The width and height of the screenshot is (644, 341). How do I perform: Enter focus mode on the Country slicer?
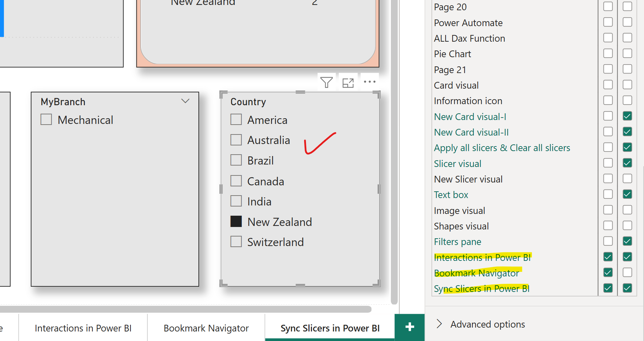pyautogui.click(x=348, y=82)
